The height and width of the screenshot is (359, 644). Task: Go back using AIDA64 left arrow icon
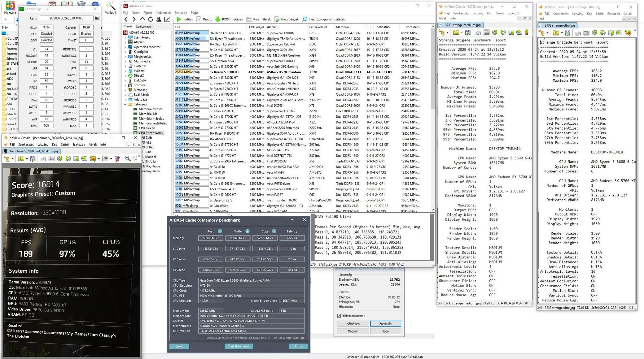click(126, 19)
